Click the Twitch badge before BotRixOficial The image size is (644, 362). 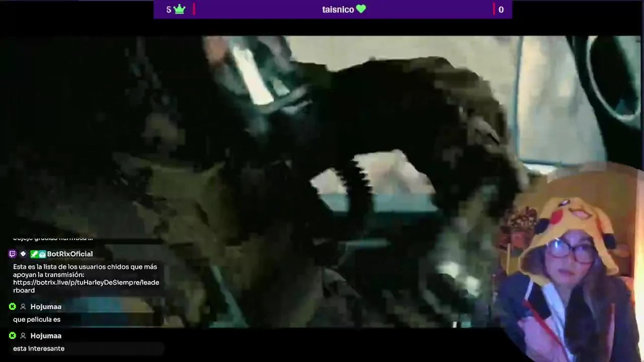pyautogui.click(x=13, y=254)
